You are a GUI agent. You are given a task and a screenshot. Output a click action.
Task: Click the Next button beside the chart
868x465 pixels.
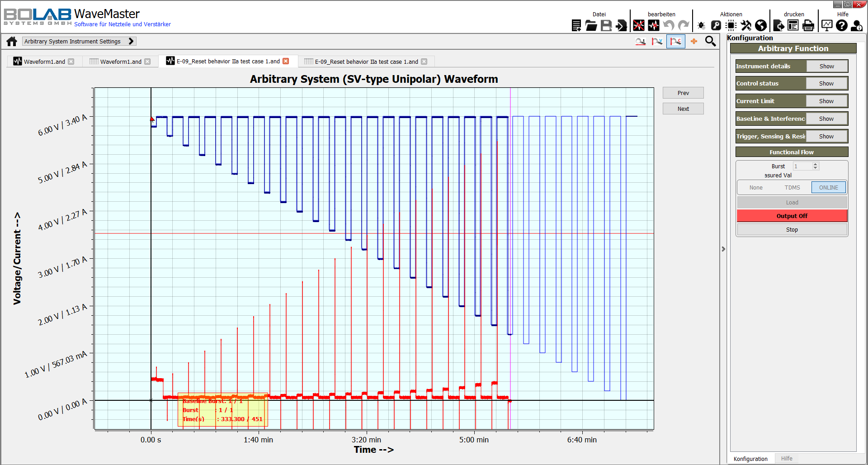(683, 108)
